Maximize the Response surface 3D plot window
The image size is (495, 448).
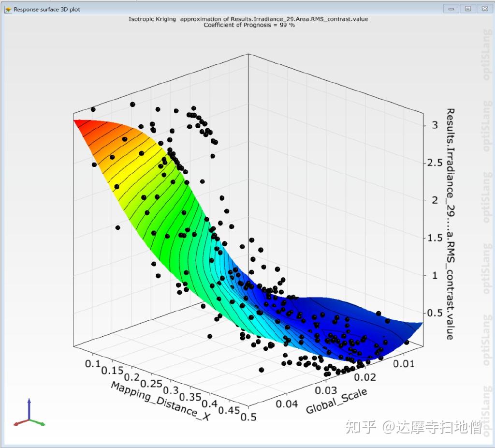point(467,8)
